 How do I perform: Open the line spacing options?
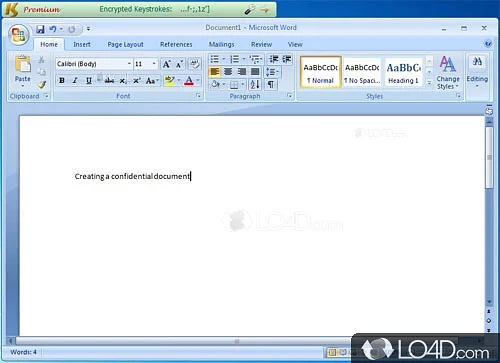(x=272, y=72)
